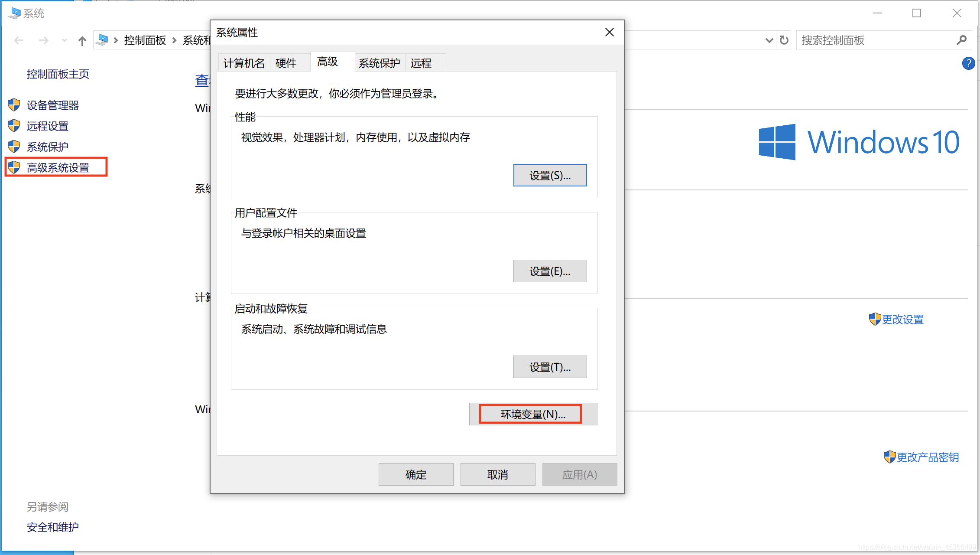
Task: Open startup and recovery 设置(T)... button
Action: click(550, 367)
